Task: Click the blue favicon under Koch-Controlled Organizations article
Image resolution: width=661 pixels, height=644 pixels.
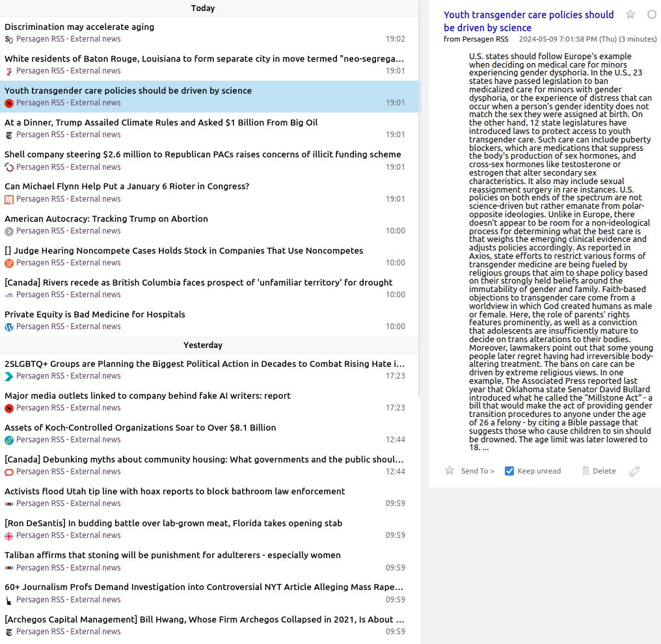Action: click(x=9, y=440)
